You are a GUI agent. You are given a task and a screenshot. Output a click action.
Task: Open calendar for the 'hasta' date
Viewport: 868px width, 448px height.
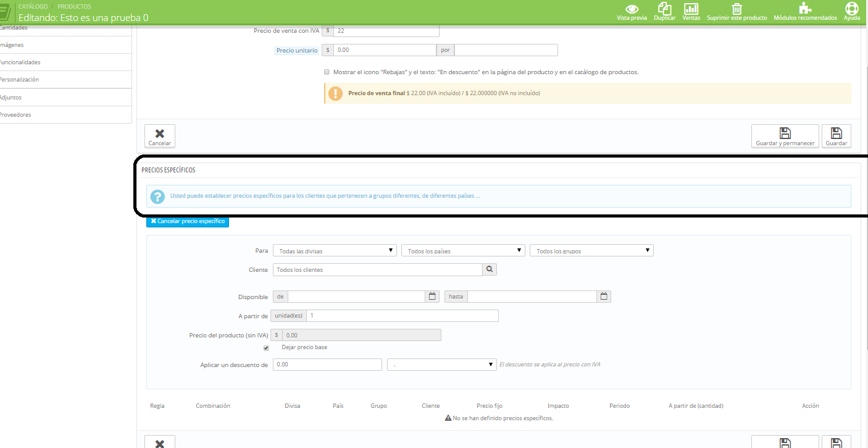(604, 297)
